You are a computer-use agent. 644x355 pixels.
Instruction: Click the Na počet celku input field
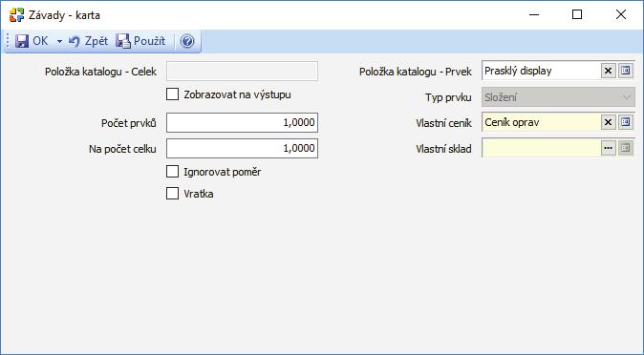[x=242, y=148]
